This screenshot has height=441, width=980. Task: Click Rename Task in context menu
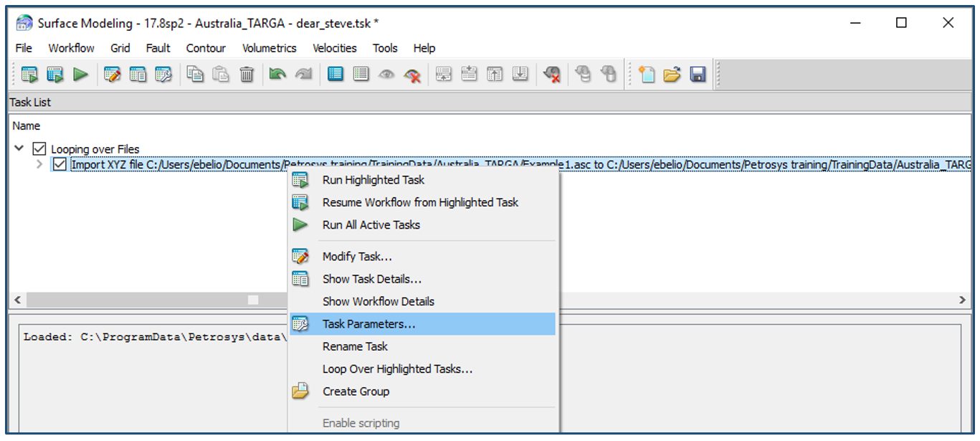click(355, 346)
